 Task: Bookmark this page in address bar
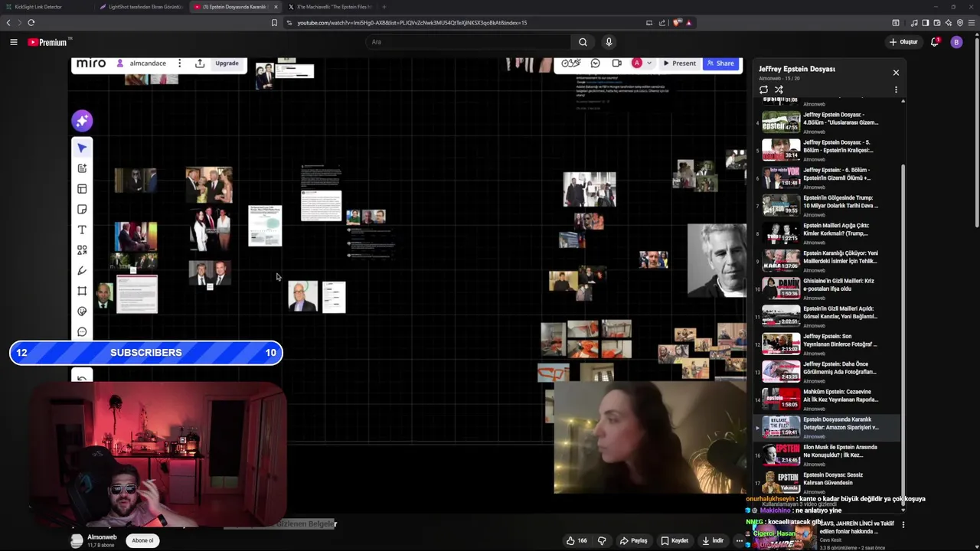274,23
